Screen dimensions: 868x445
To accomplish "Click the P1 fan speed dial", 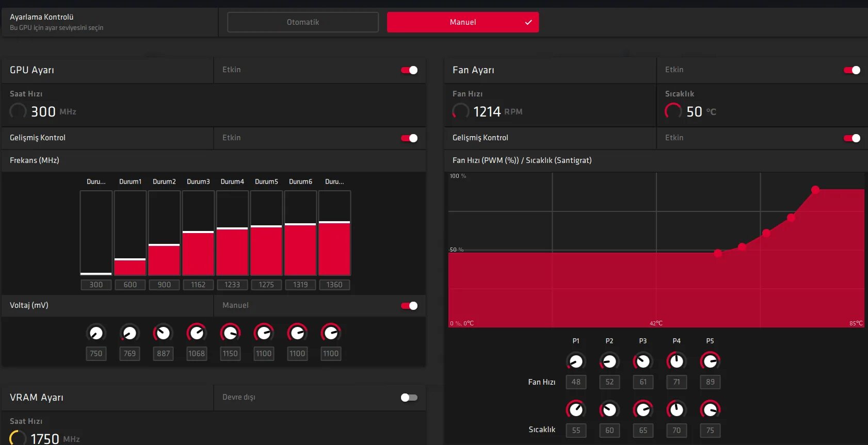I will (576, 361).
